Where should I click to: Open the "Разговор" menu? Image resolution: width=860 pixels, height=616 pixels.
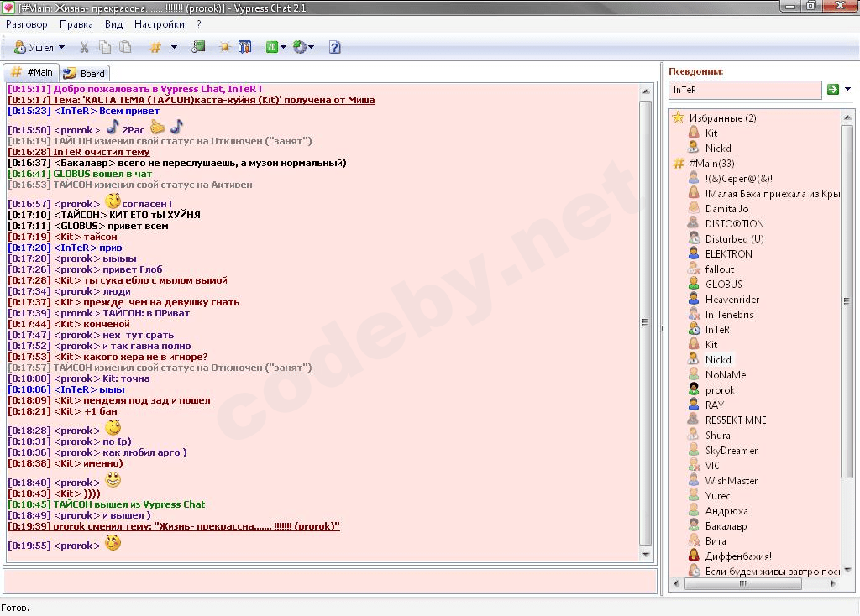pyautogui.click(x=27, y=24)
